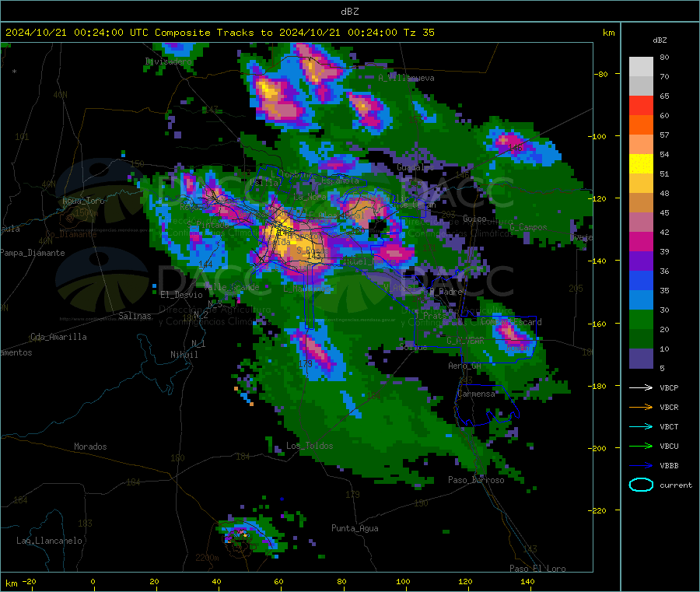Click the 'Cda_Amarilla' map label
Image resolution: width=700 pixels, height=592 pixels.
(58, 337)
